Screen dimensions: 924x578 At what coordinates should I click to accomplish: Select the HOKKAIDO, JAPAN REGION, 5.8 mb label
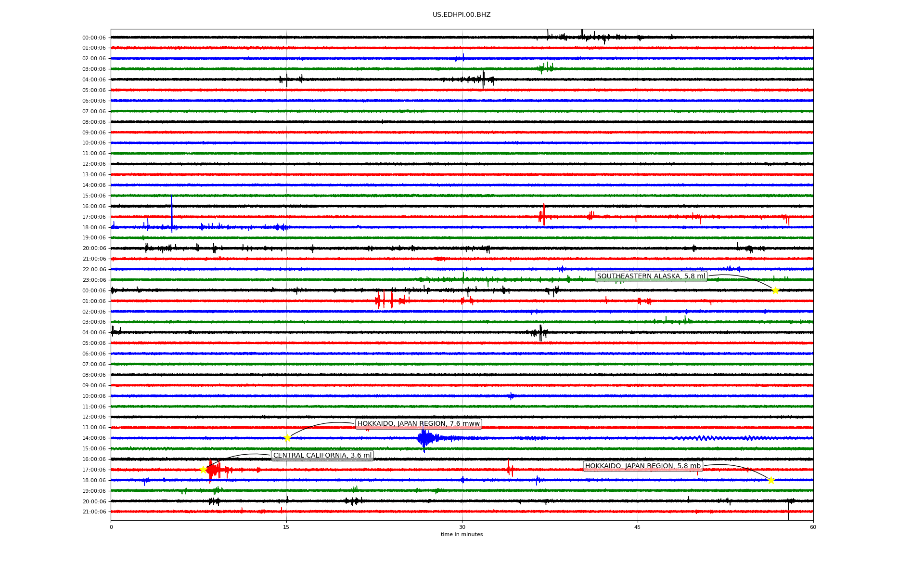click(x=642, y=466)
